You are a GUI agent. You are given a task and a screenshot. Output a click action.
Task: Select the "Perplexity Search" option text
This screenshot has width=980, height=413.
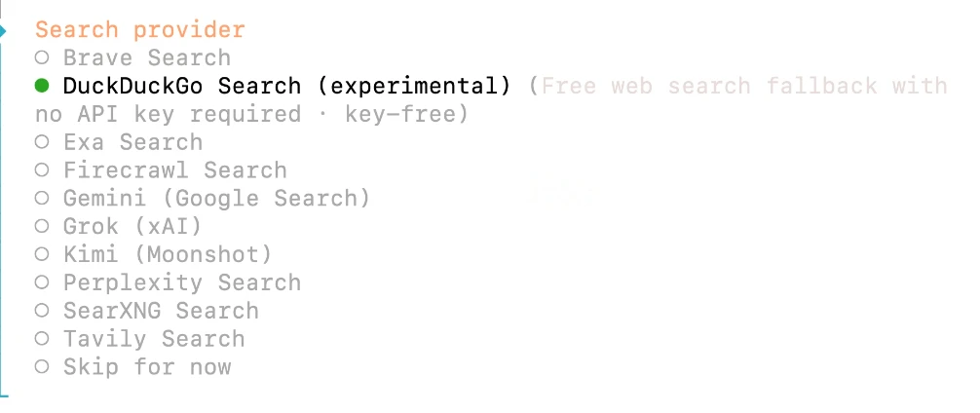181,283
